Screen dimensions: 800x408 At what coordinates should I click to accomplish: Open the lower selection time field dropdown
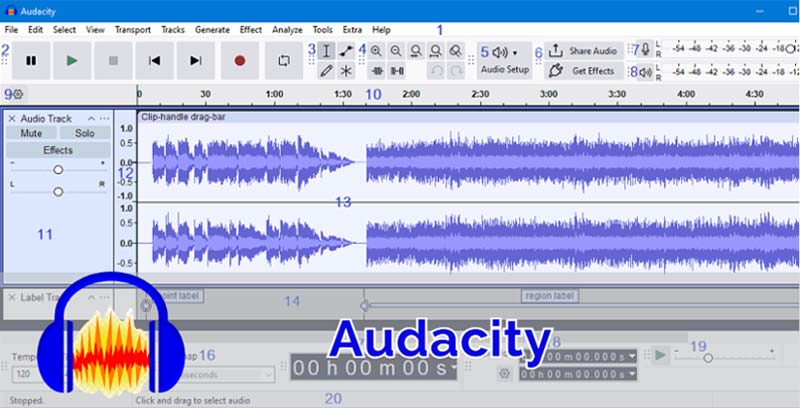click(x=633, y=374)
